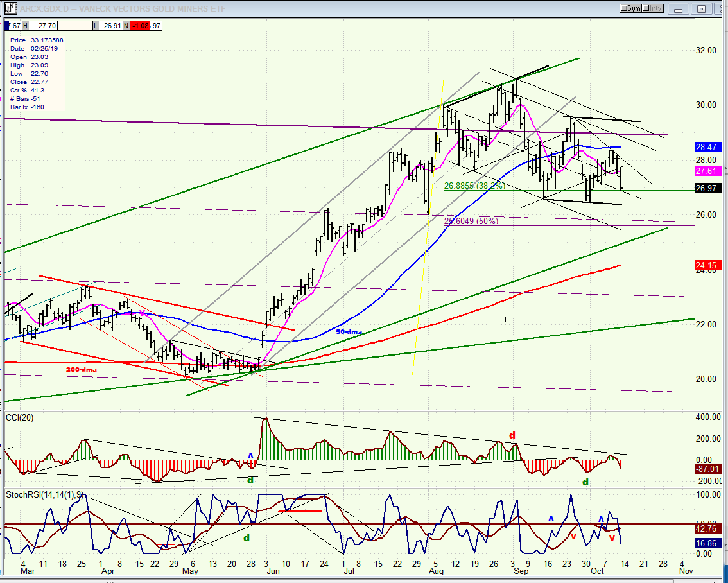Click the CCI -87.01 value marker
728x583 pixels.
click(708, 469)
